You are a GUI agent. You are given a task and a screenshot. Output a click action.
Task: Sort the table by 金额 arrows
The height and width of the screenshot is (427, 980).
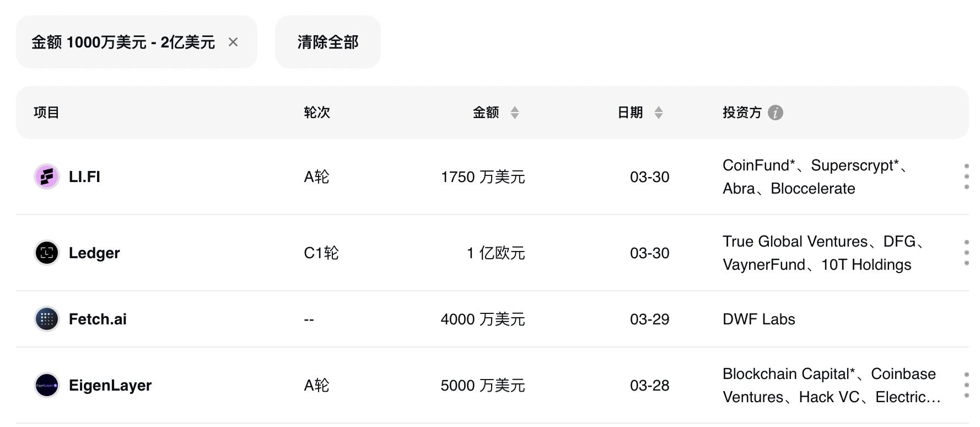[x=515, y=113]
